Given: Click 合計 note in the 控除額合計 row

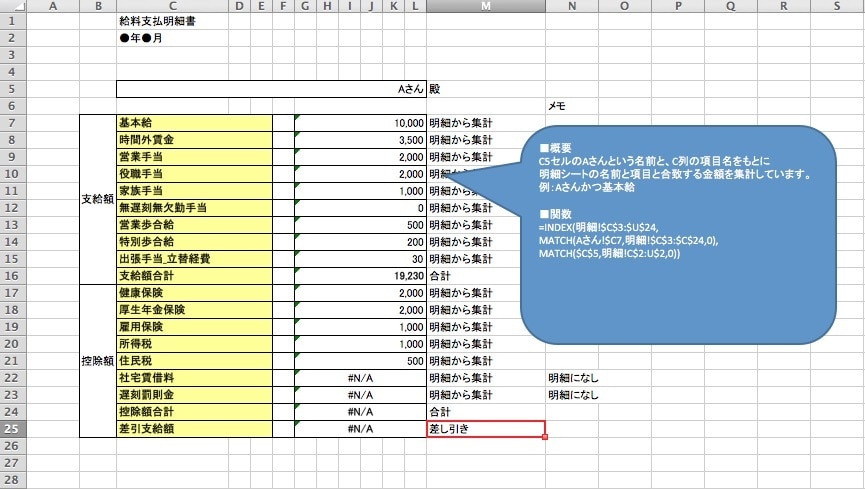Looking at the screenshot, I should [440, 412].
